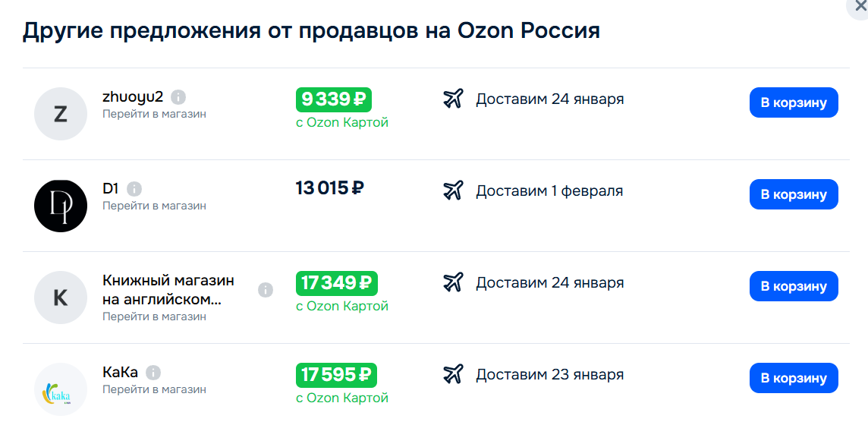Go to zhuoyu2 store link
Viewport: 868px width, 444px height.
coord(154,114)
